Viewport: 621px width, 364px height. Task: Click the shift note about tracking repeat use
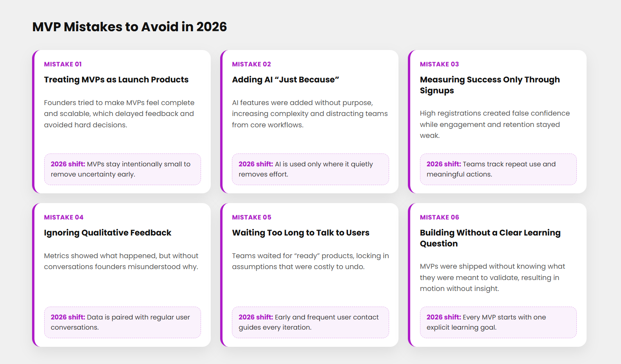(498, 169)
